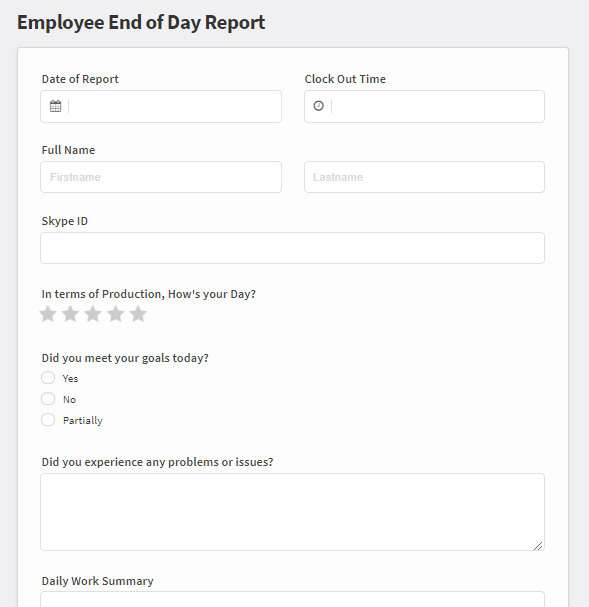This screenshot has height=607, width=589.
Task: Click into the problems or issues textarea
Action: click(x=293, y=512)
